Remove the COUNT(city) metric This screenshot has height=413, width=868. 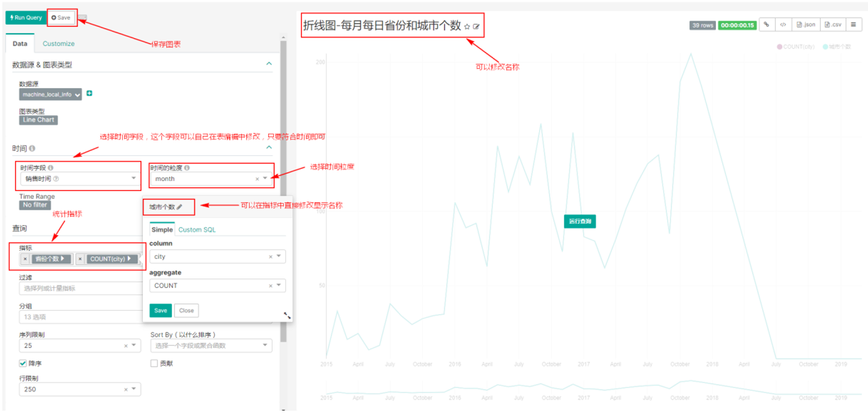(x=80, y=259)
